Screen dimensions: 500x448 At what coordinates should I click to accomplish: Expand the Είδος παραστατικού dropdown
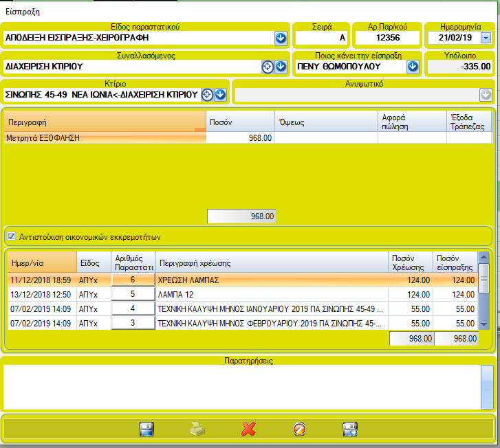tap(281, 38)
